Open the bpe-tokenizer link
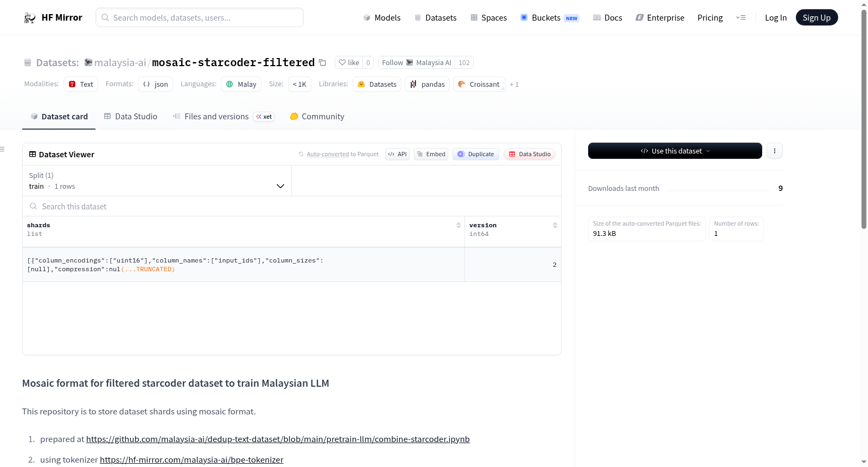This screenshot has height=467, width=868. (192, 459)
